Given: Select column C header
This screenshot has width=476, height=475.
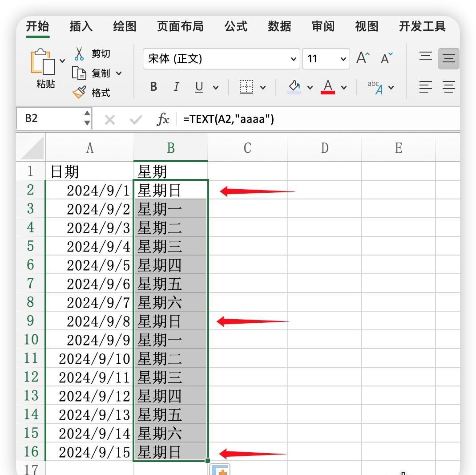Looking at the screenshot, I should (248, 148).
